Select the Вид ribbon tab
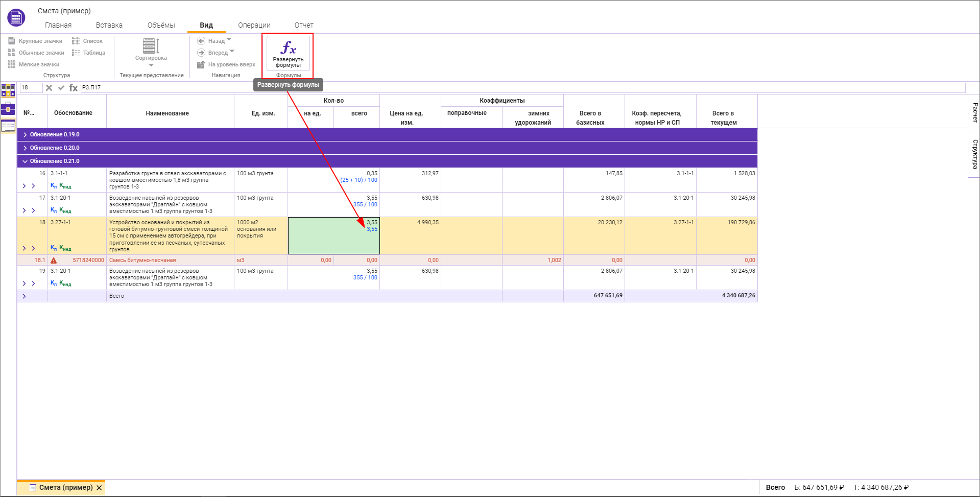Viewport: 980px width, 497px height. [206, 25]
